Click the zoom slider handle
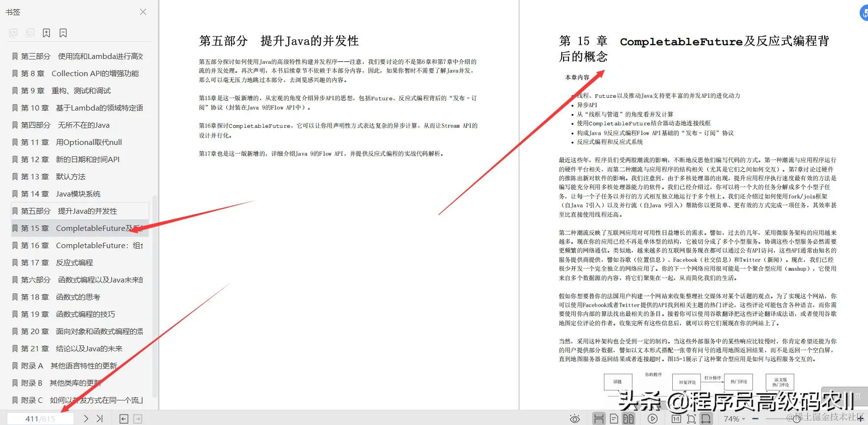868x425 pixels. (797, 419)
